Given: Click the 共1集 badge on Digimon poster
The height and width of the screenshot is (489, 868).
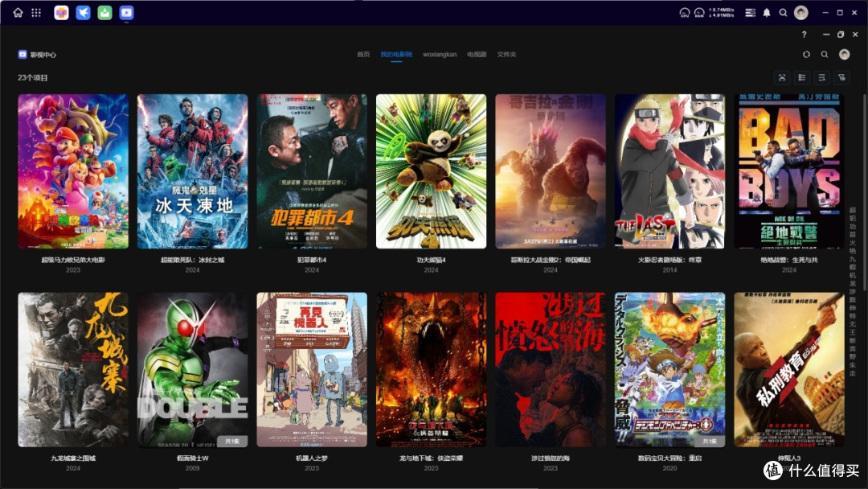Looking at the screenshot, I should click(709, 441).
